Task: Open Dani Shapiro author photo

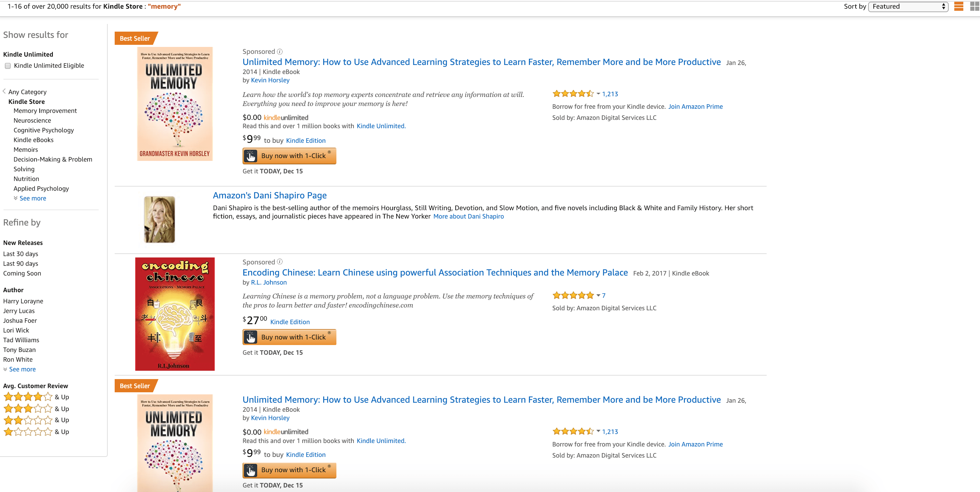Action: point(160,220)
